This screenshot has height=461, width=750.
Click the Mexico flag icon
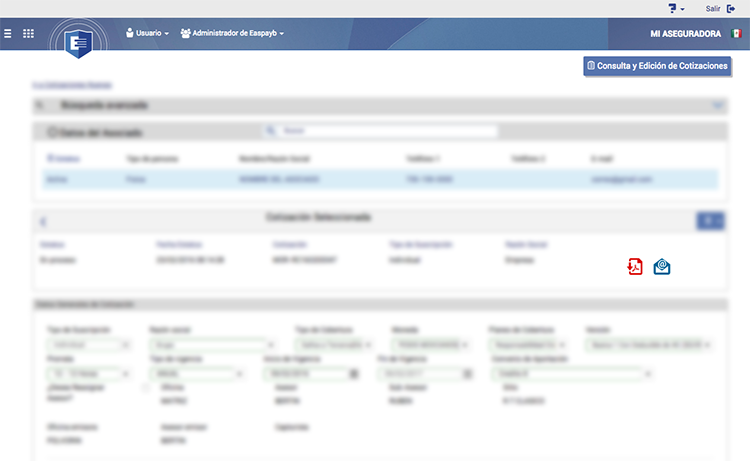736,33
